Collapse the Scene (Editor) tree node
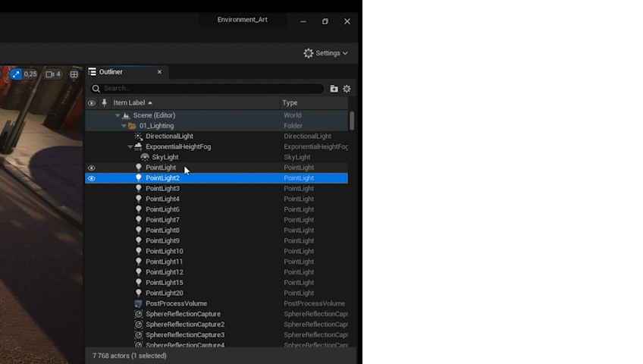 118,115
